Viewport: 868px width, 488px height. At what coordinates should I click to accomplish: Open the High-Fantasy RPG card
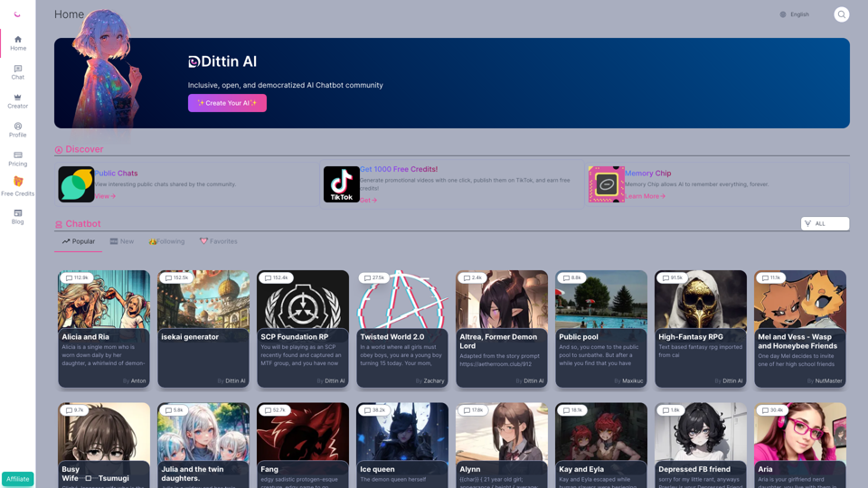tap(701, 329)
